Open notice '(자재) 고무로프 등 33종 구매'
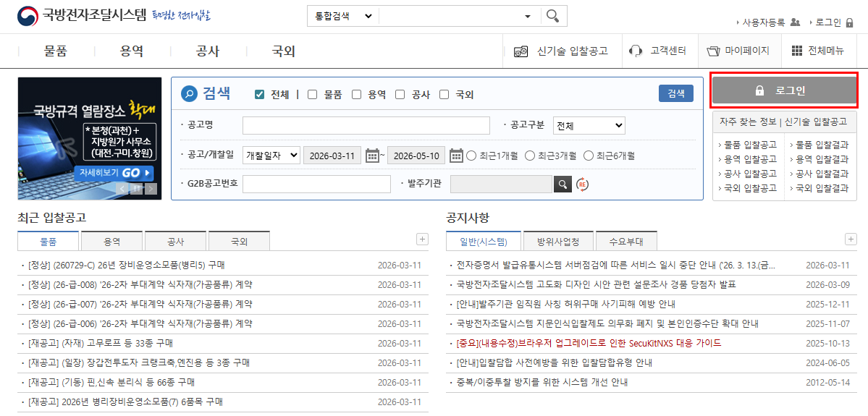 [x=101, y=344]
